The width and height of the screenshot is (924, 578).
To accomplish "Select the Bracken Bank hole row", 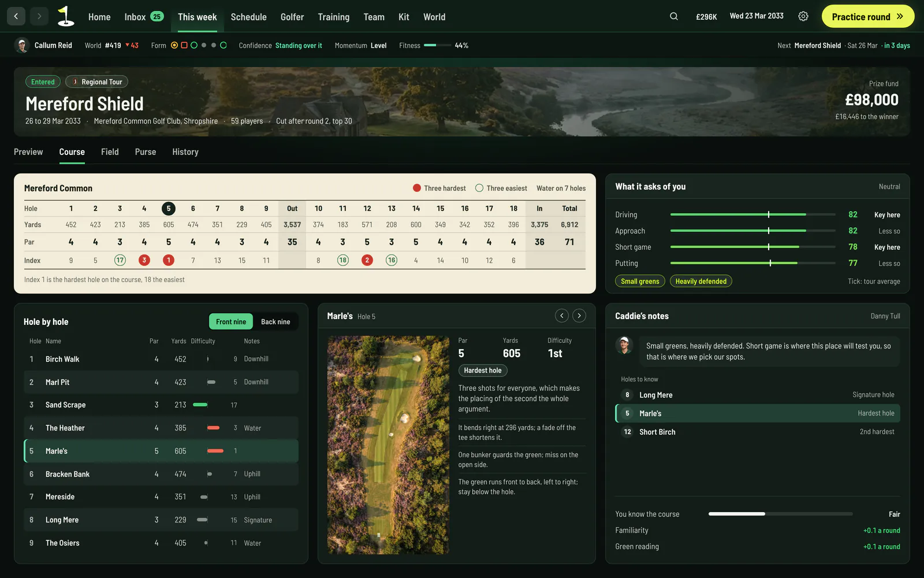I will point(161,474).
